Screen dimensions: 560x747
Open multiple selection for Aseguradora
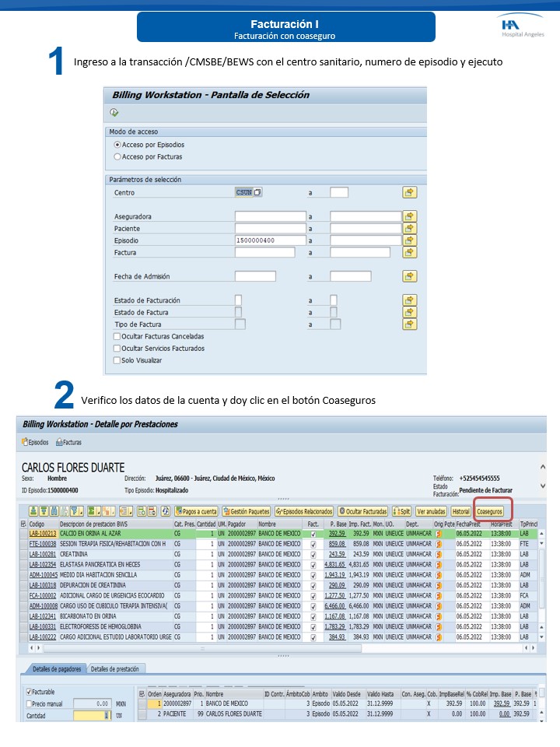[409, 216]
